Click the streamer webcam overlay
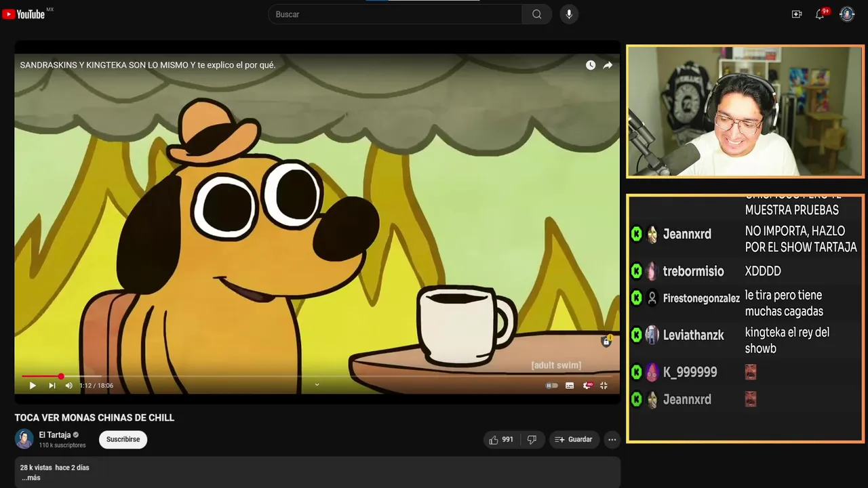Image resolution: width=868 pixels, height=488 pixels. coord(745,112)
